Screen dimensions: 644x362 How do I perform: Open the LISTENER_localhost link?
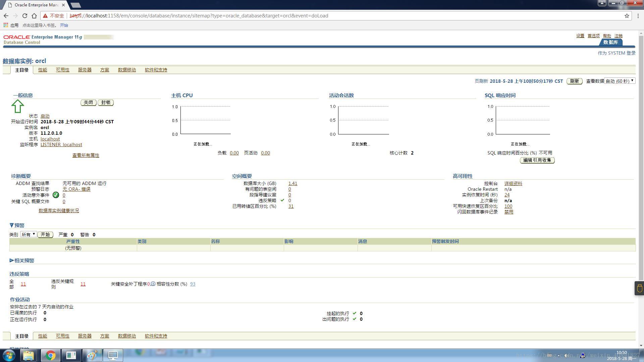[61, 144]
